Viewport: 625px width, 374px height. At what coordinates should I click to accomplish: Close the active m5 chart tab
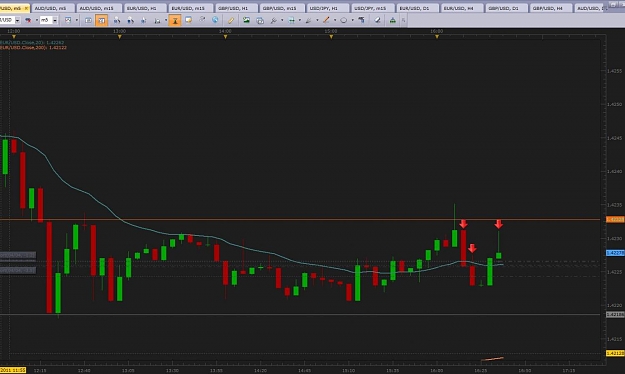(x=26, y=8)
